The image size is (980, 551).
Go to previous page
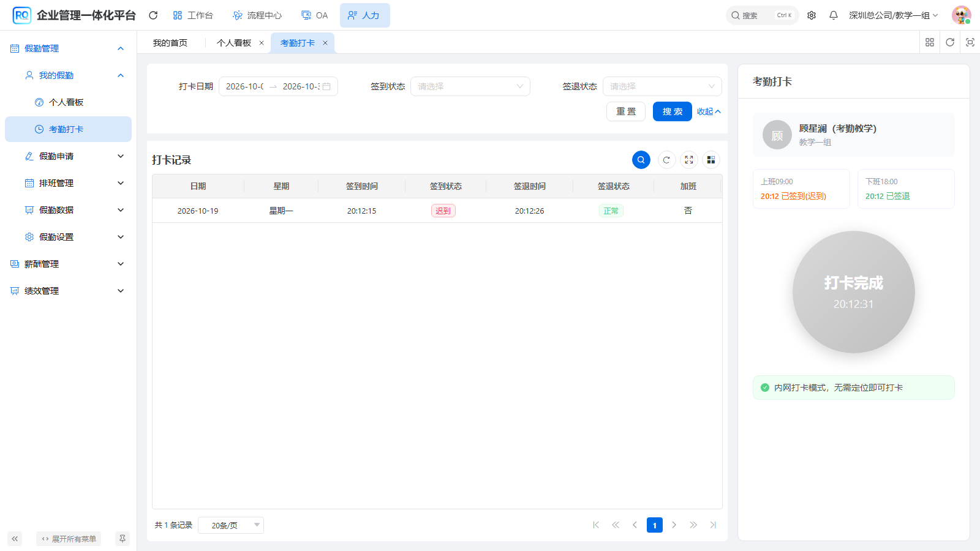coord(635,525)
